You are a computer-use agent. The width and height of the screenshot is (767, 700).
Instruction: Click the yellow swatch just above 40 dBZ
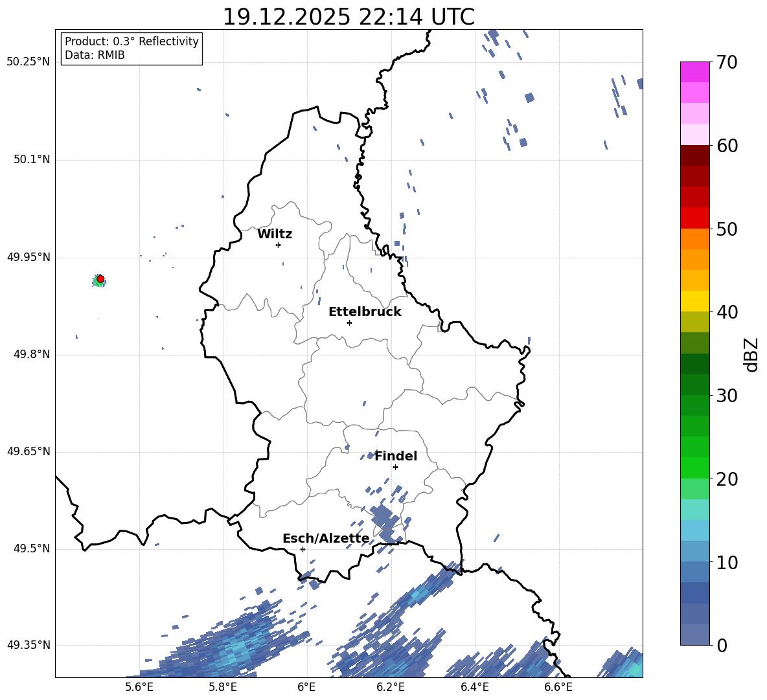pyautogui.click(x=695, y=301)
